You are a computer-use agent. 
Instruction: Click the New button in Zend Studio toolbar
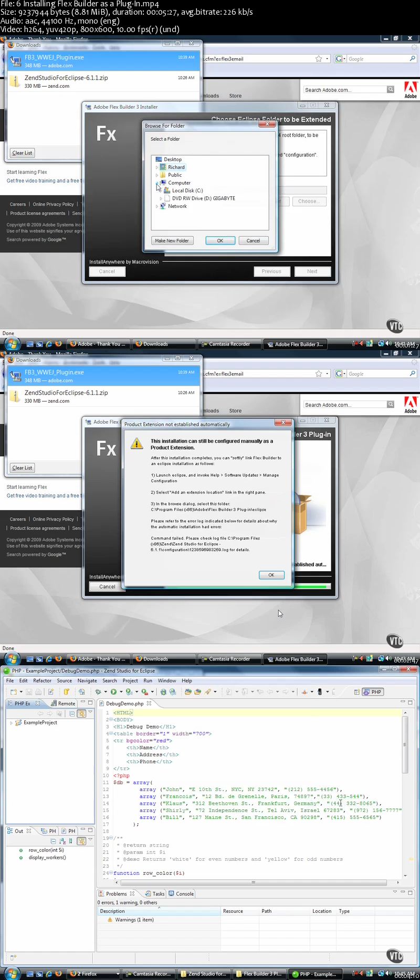13,692
